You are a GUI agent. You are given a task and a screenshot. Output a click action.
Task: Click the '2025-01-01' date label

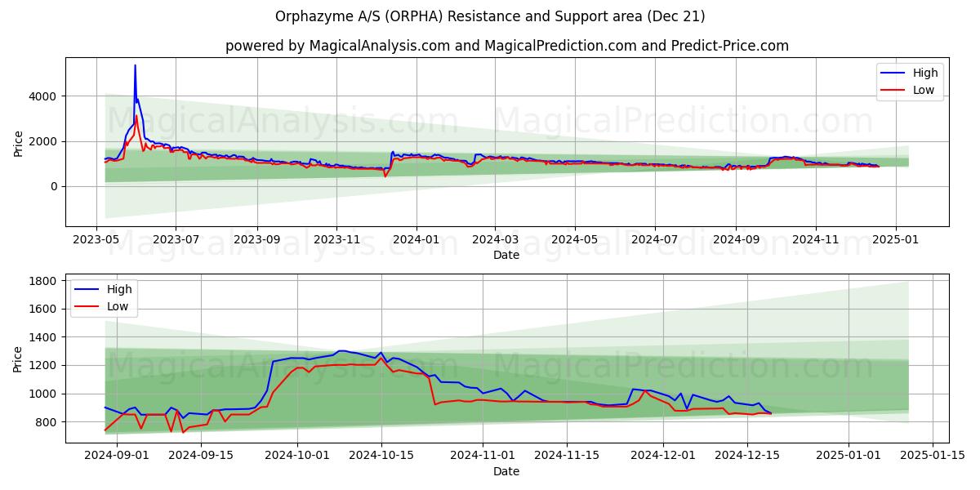[x=849, y=456]
